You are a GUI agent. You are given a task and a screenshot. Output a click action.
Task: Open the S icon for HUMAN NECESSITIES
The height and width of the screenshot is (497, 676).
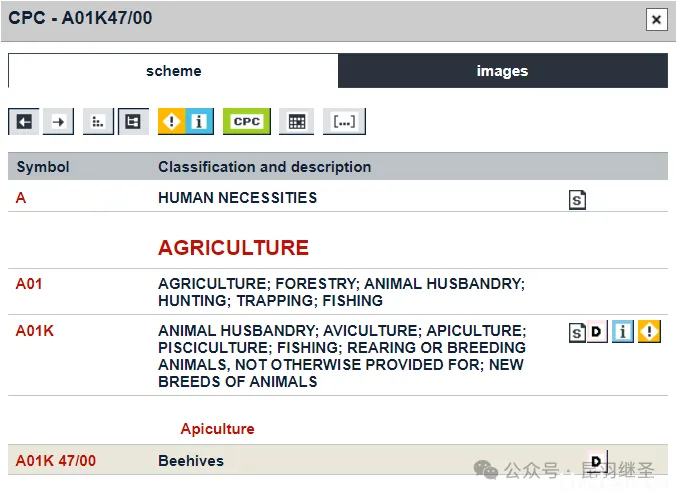point(577,200)
